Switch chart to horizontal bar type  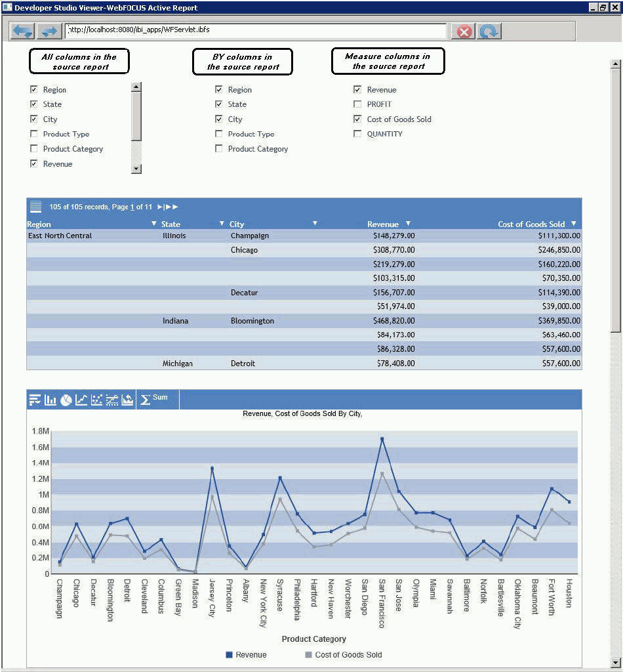[35, 400]
